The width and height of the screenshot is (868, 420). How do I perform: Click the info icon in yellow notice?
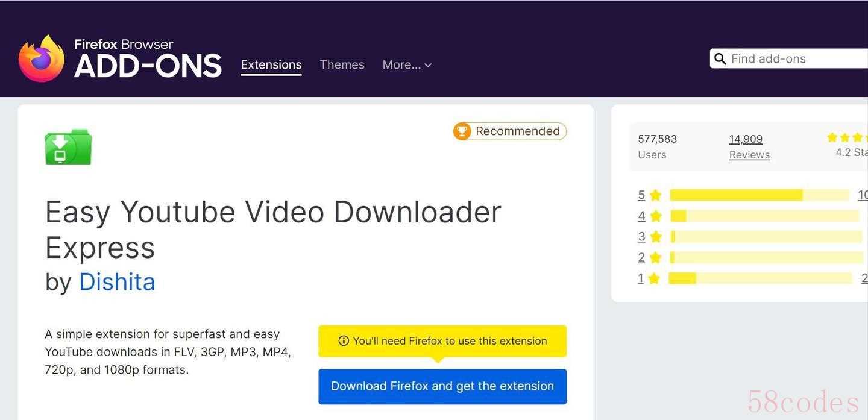[344, 341]
